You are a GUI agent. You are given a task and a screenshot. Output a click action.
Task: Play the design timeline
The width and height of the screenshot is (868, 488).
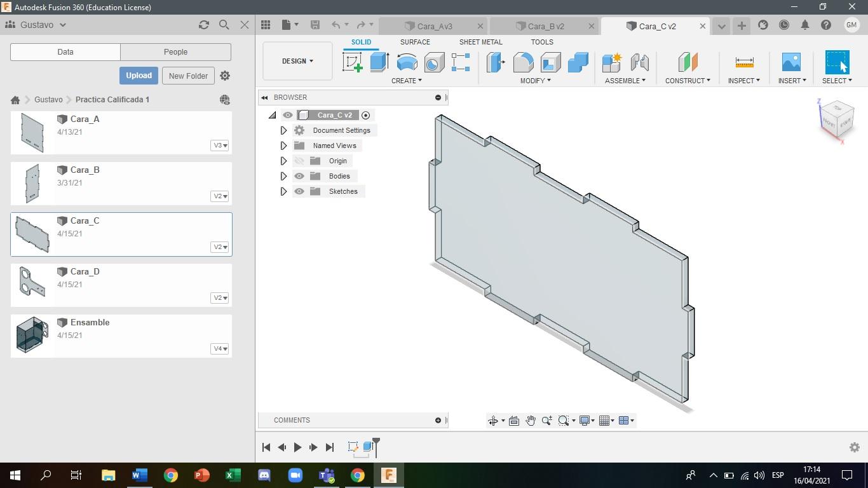pos(297,447)
